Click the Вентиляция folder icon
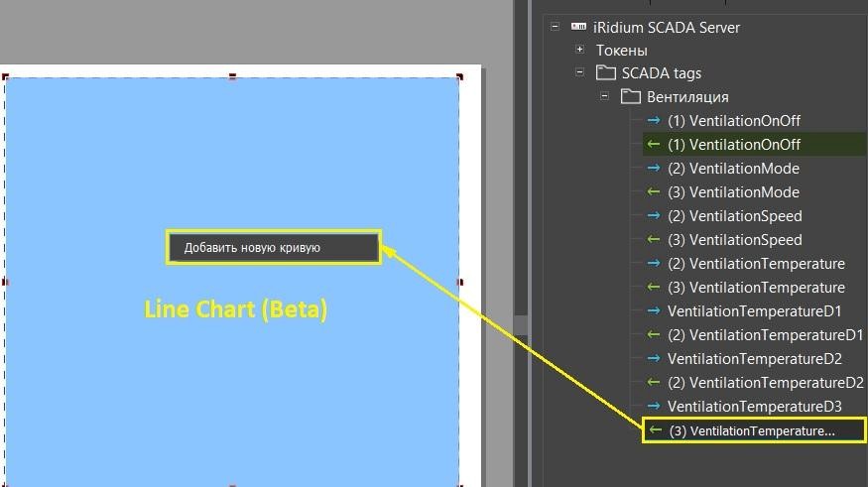 click(x=630, y=96)
